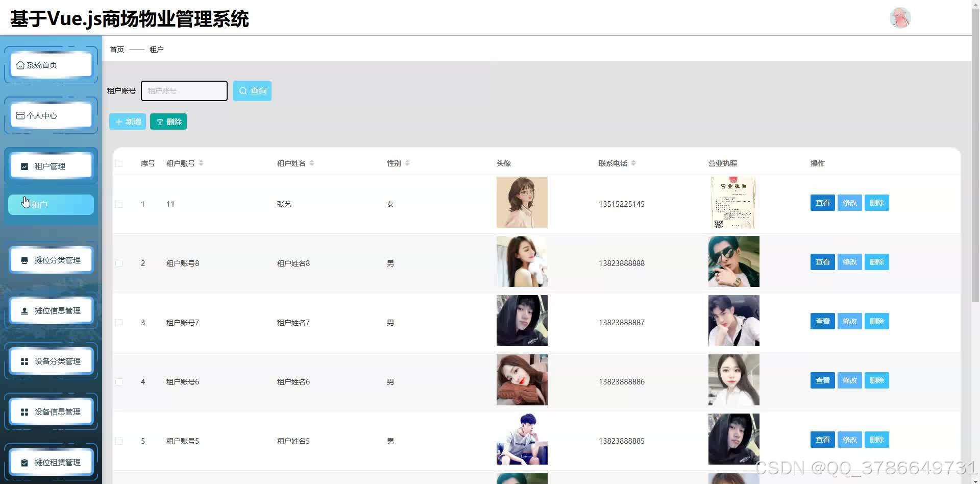Open the 营业执照 thumbnail for 租户账号8
This screenshot has height=484, width=980.
(x=734, y=261)
